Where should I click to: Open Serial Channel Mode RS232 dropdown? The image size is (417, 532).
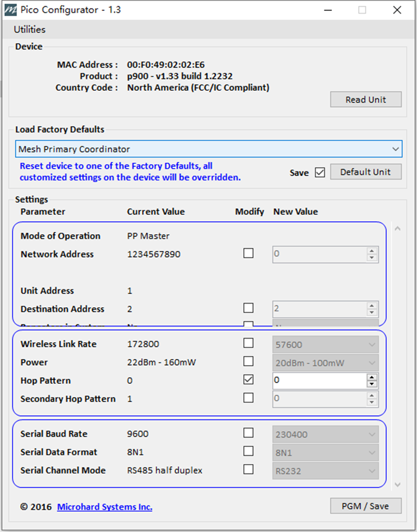325,471
